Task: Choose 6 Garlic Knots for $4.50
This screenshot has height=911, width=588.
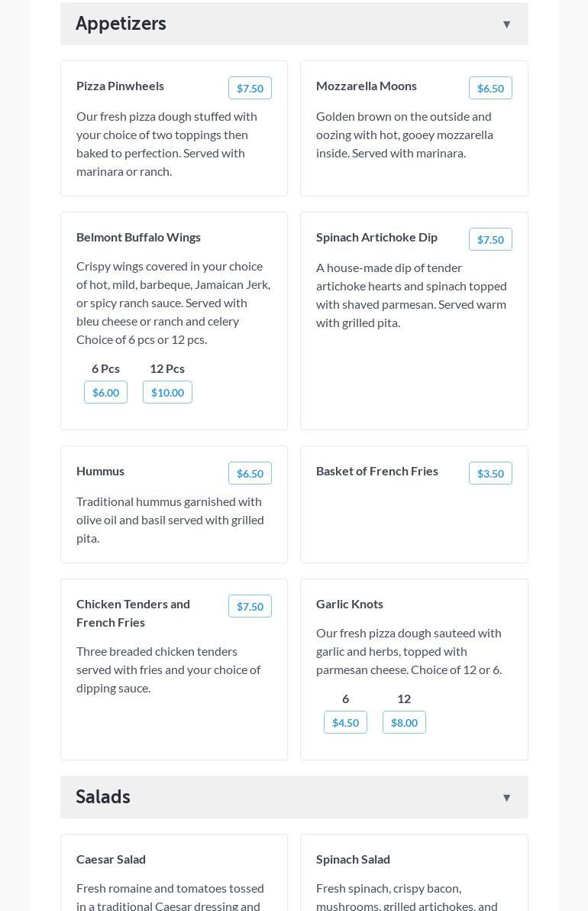Action: 345,723
